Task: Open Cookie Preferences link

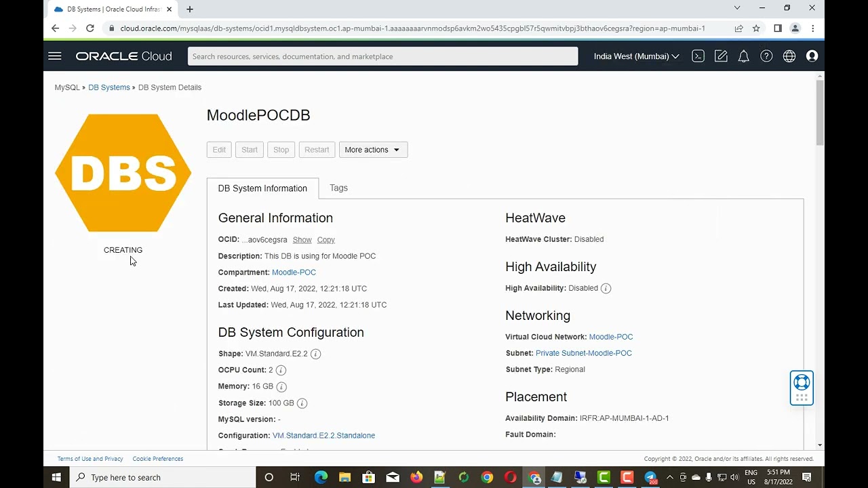Action: click(x=158, y=459)
